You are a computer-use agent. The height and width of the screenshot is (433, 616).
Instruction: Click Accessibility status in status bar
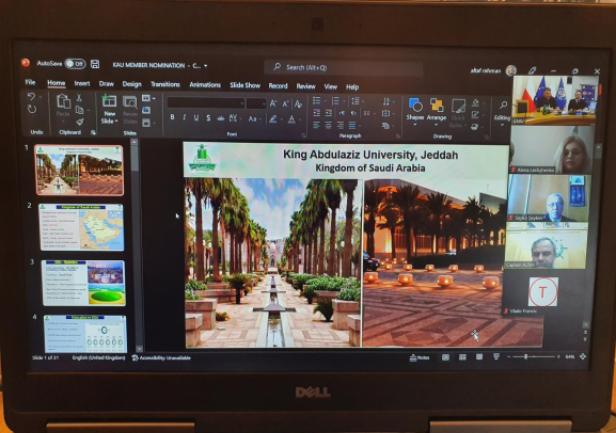pos(162,358)
